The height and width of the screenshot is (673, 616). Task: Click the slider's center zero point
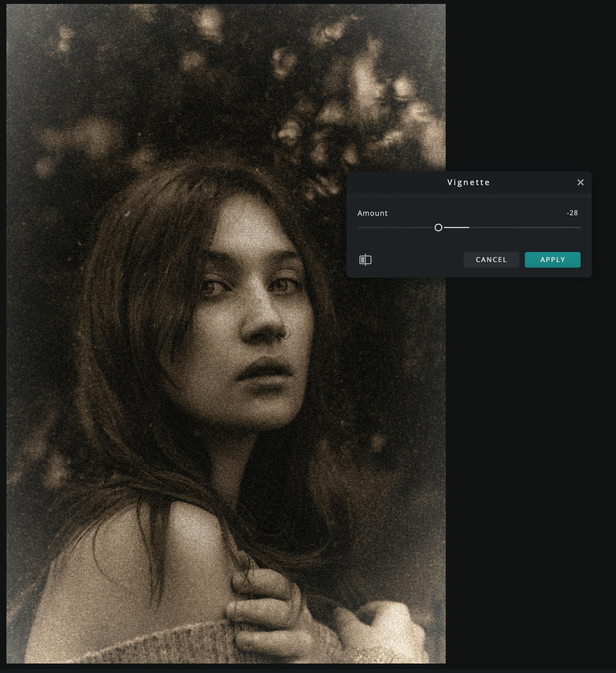(469, 228)
